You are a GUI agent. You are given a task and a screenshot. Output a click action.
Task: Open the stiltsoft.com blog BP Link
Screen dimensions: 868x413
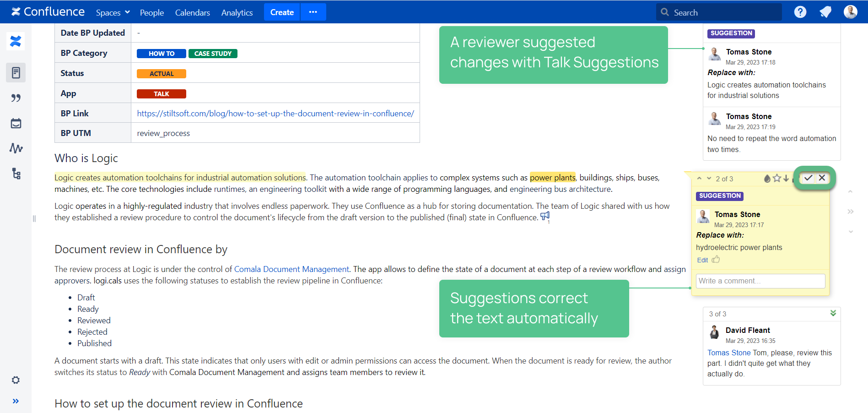pos(275,114)
